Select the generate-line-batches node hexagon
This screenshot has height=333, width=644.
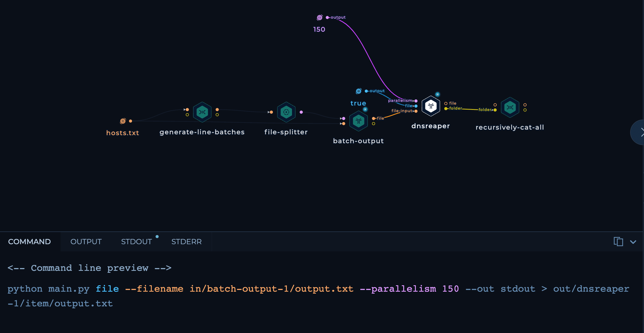pyautogui.click(x=202, y=112)
